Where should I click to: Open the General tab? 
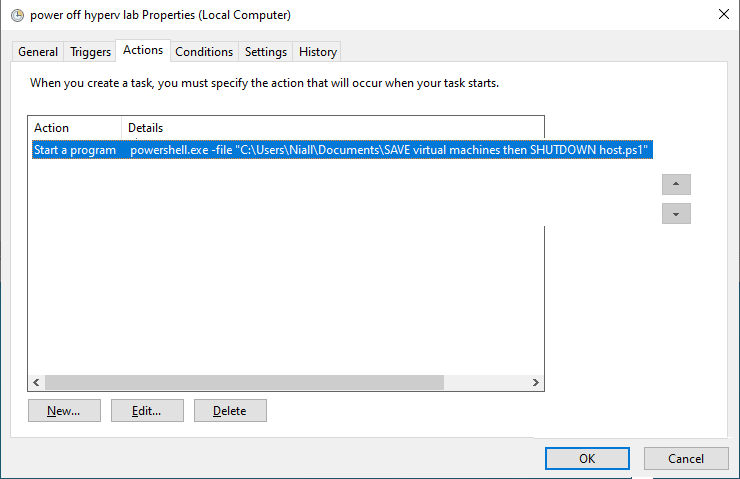tap(38, 51)
